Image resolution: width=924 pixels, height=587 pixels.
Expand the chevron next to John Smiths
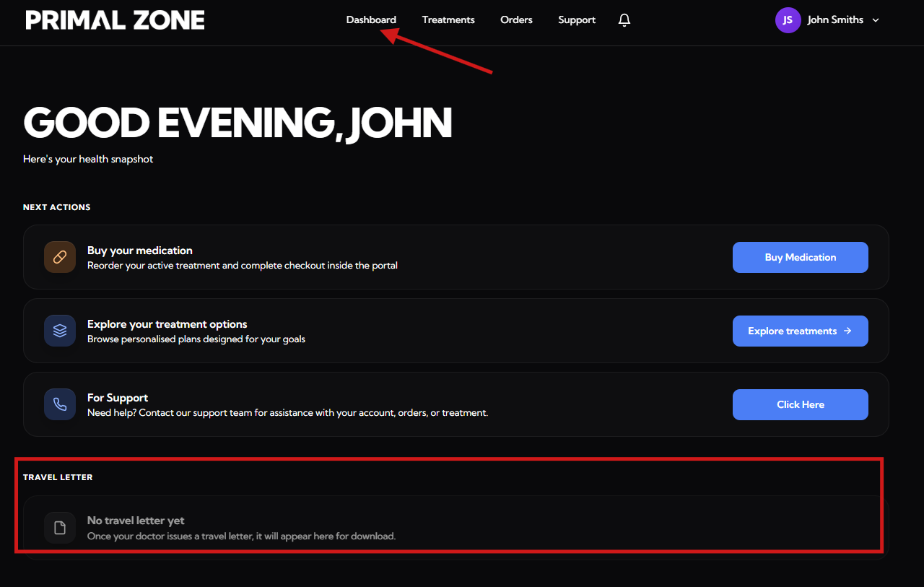(876, 20)
